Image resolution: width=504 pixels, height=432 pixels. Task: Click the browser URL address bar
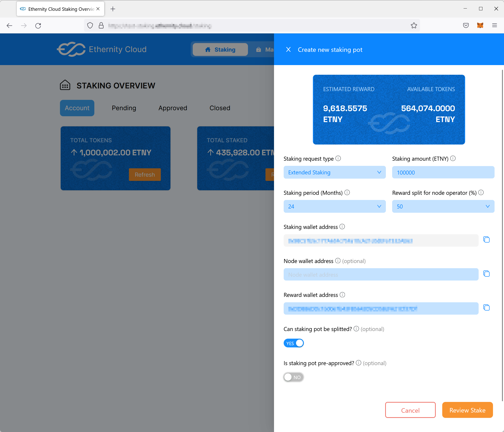(252, 26)
